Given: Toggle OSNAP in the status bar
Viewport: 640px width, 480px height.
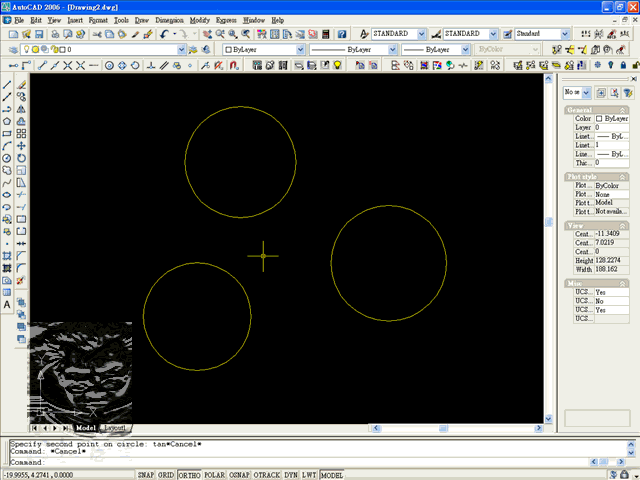Looking at the screenshot, I should point(239,475).
